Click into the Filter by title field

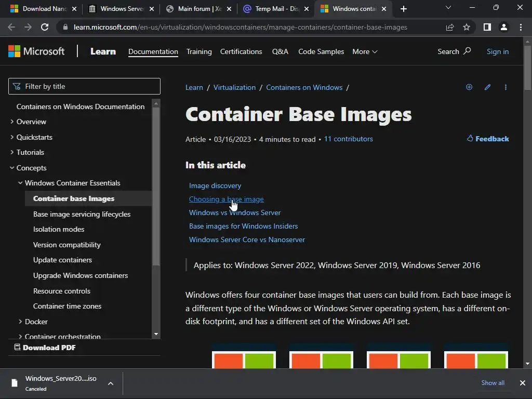(84, 86)
